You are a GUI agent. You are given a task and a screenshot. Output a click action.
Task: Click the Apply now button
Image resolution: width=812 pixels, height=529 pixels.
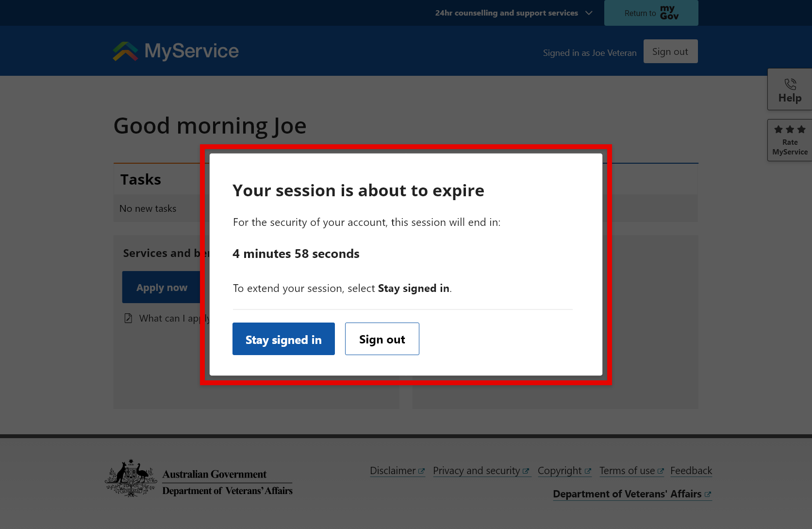(x=162, y=288)
